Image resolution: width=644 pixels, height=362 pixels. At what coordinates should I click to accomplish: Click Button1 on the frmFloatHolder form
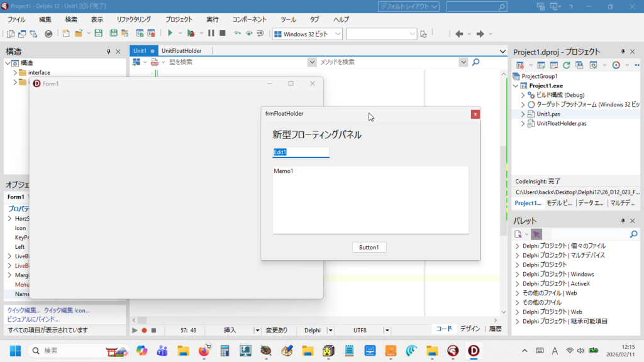click(x=369, y=247)
